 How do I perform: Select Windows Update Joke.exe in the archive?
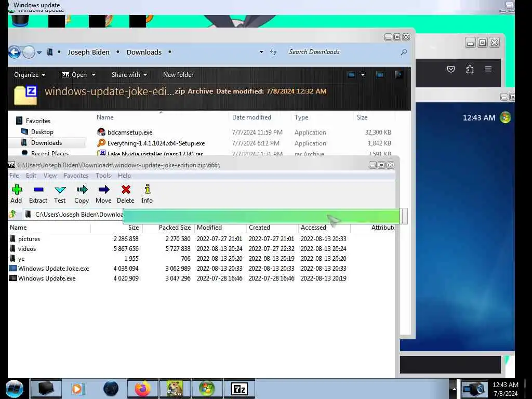point(54,269)
